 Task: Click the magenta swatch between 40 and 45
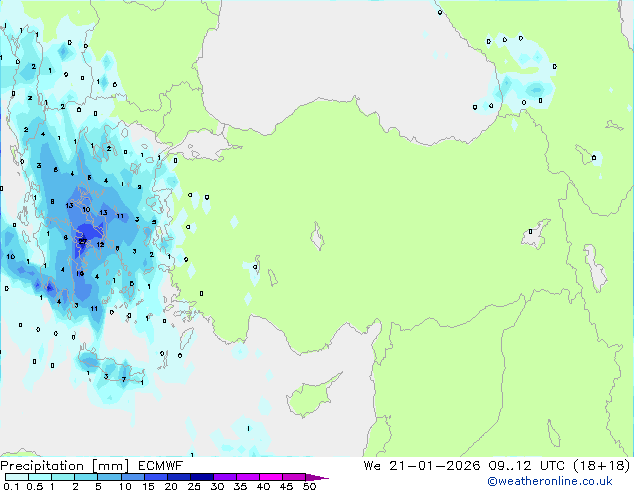(x=271, y=477)
